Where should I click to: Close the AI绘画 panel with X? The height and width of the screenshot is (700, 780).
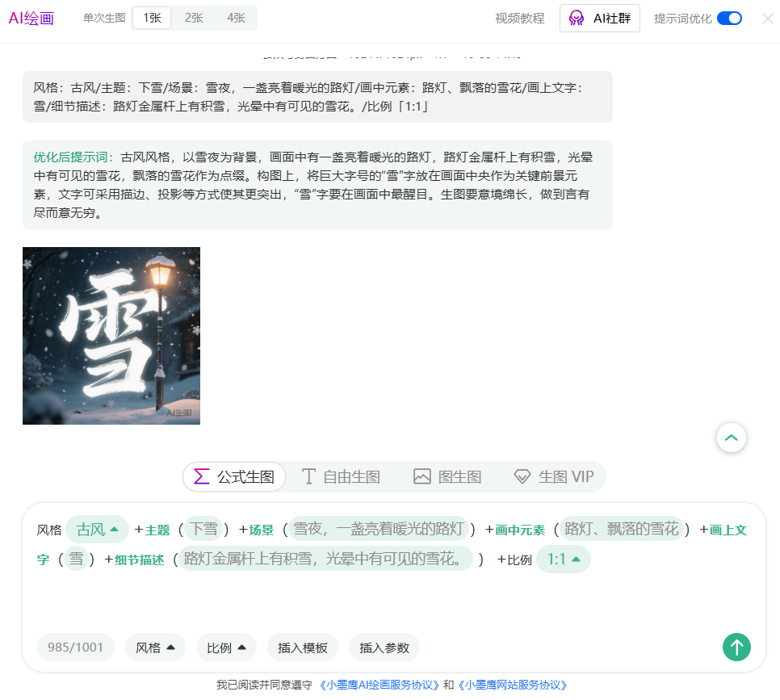point(767,18)
